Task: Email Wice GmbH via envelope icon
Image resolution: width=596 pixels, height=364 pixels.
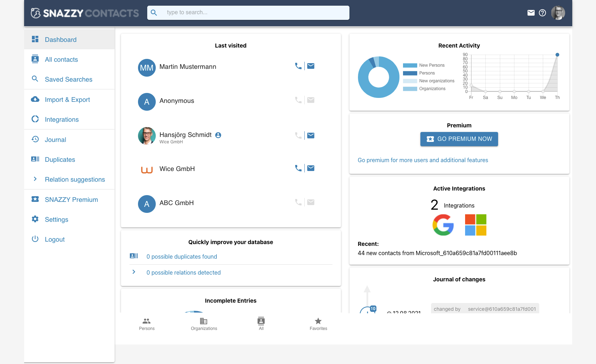Action: pyautogui.click(x=311, y=168)
